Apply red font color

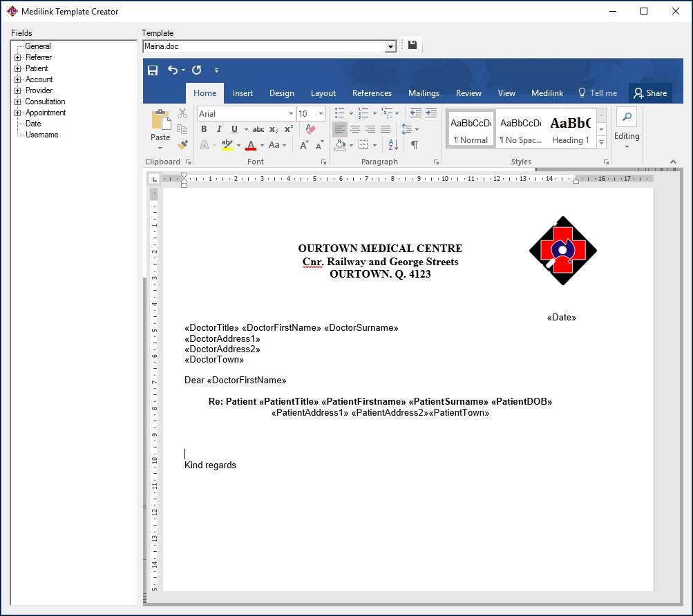251,145
